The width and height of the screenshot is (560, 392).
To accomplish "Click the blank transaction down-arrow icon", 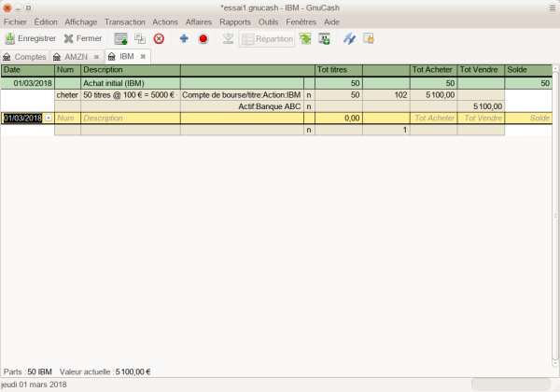I will point(228,38).
